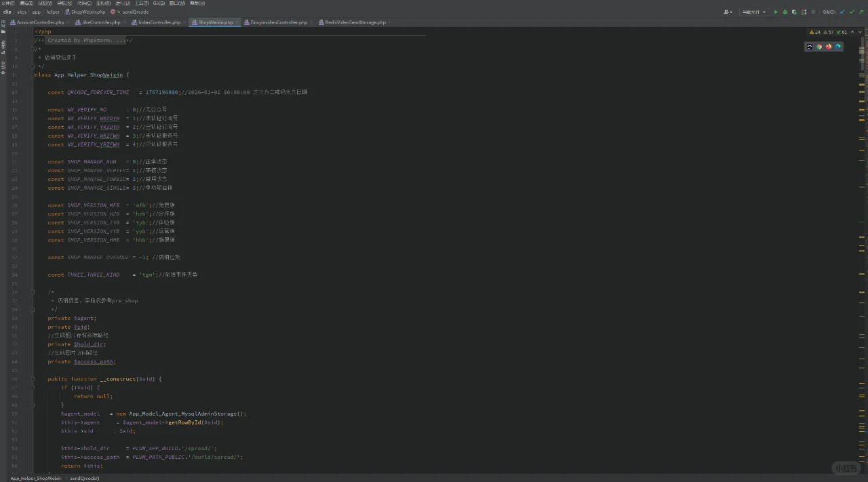This screenshot has width=868, height=482.
Task: Click the 'private $hold_dir;' declaration
Action: pos(77,344)
